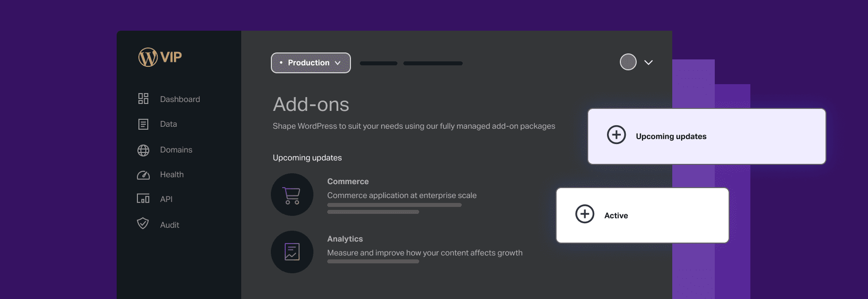The image size is (868, 299).
Task: Open the Production environment dropdown
Action: (x=310, y=63)
